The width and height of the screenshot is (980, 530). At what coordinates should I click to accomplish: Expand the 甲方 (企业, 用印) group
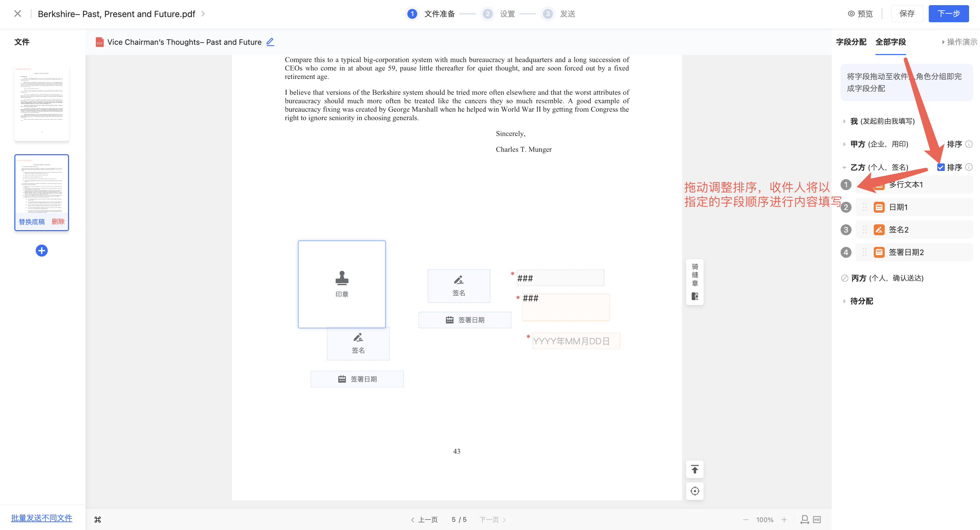point(844,144)
